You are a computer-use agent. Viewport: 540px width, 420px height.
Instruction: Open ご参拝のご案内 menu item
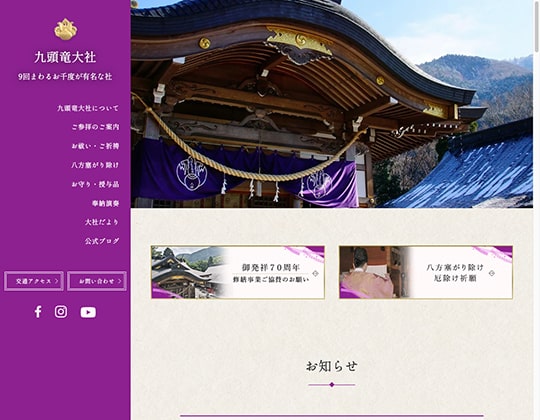[95, 127]
